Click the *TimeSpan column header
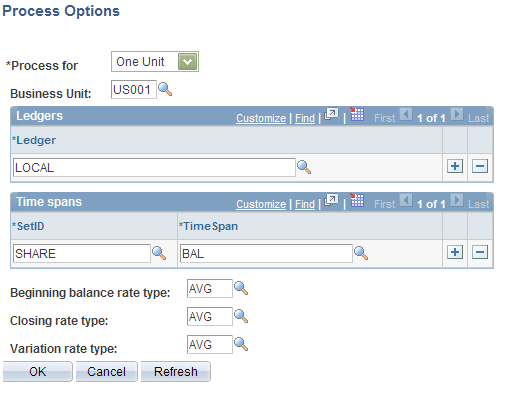This screenshot has width=509, height=394. tap(208, 226)
